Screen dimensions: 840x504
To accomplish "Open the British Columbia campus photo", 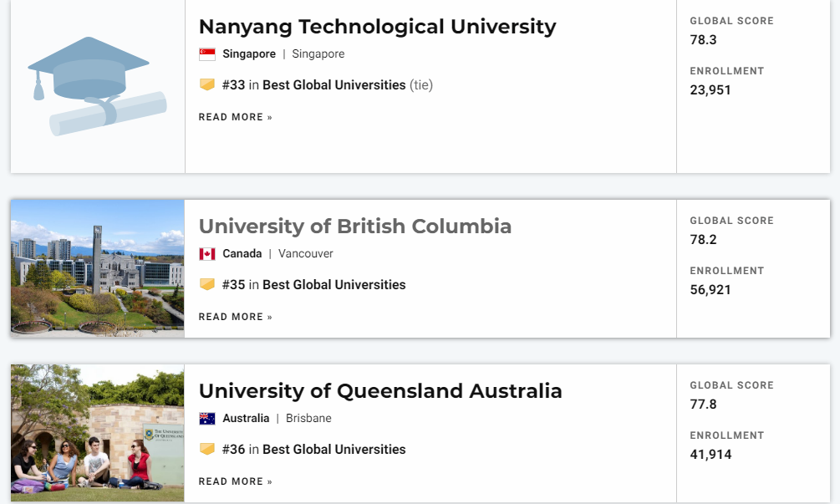I will click(x=98, y=268).
